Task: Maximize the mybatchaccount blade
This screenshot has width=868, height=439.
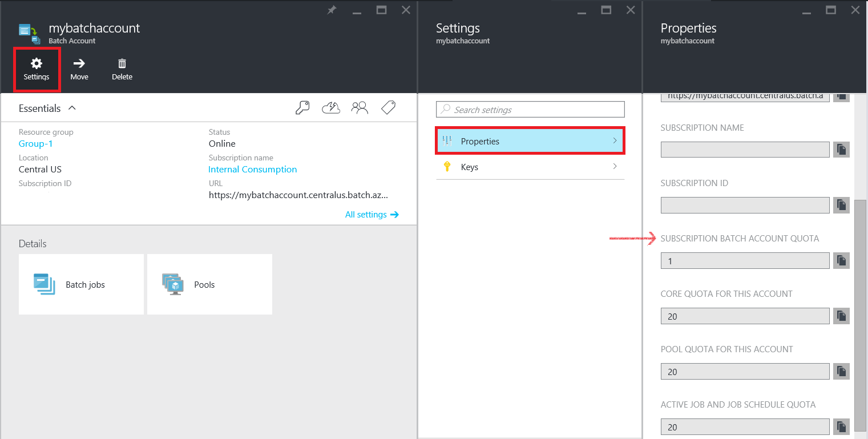Action: click(x=381, y=10)
